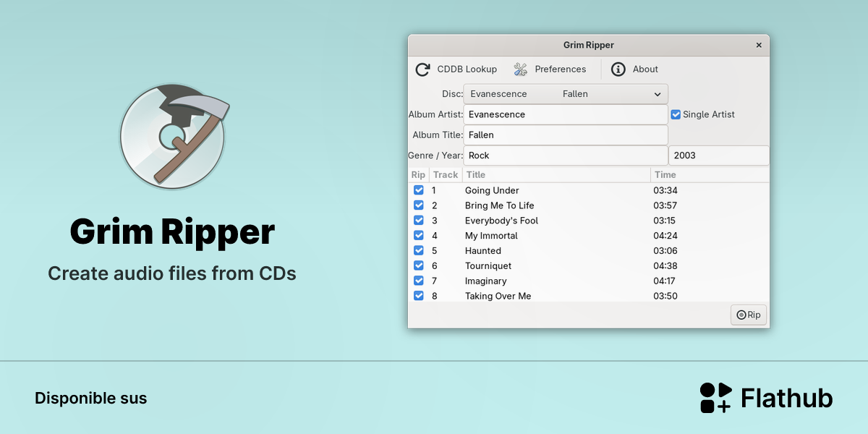Click the Album Artist field
Image resolution: width=868 pixels, height=434 pixels.
(566, 114)
